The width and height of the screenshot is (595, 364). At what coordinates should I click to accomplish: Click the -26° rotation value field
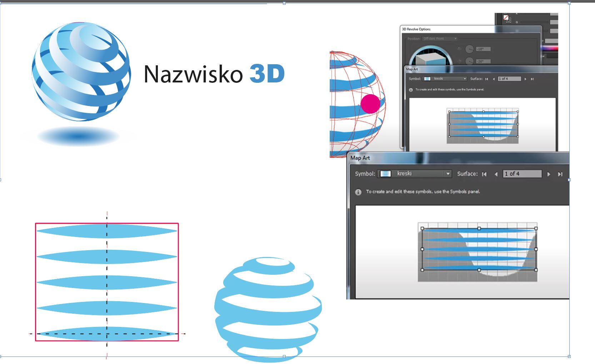coord(483,61)
